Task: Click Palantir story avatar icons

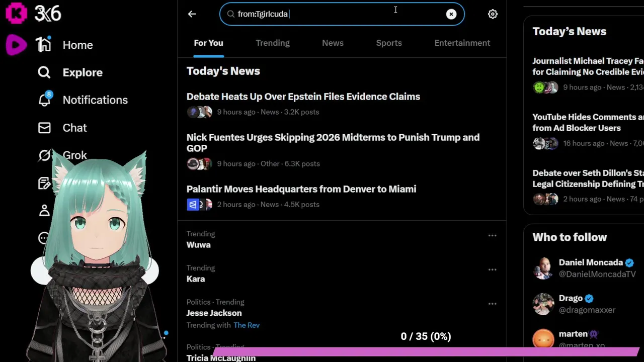Action: [200, 205]
